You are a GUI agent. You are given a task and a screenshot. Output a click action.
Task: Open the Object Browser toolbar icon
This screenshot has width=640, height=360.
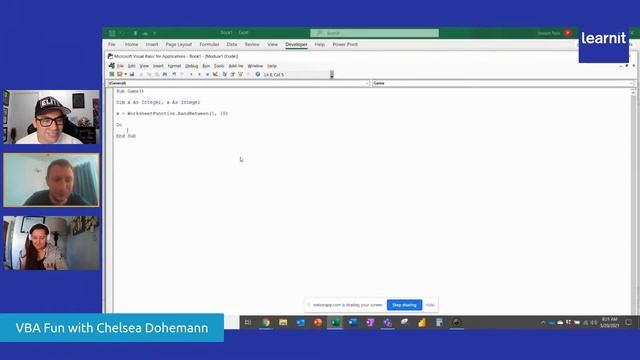point(240,74)
